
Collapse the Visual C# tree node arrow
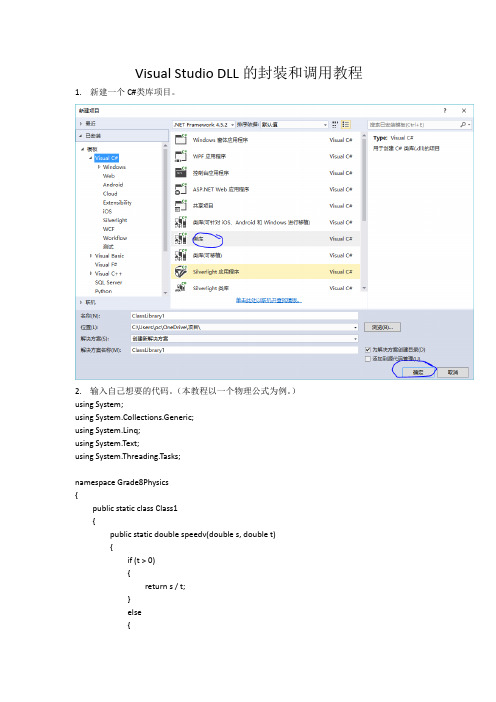91,158
